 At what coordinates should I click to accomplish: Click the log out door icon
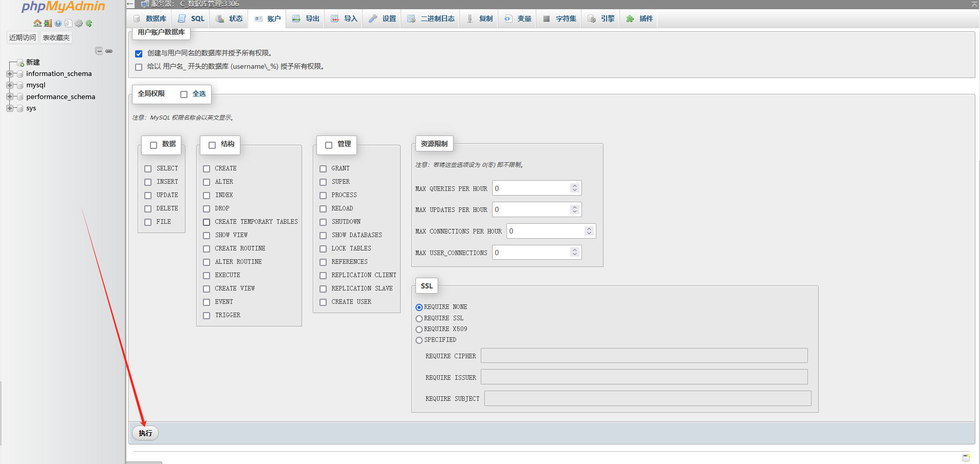48,23
